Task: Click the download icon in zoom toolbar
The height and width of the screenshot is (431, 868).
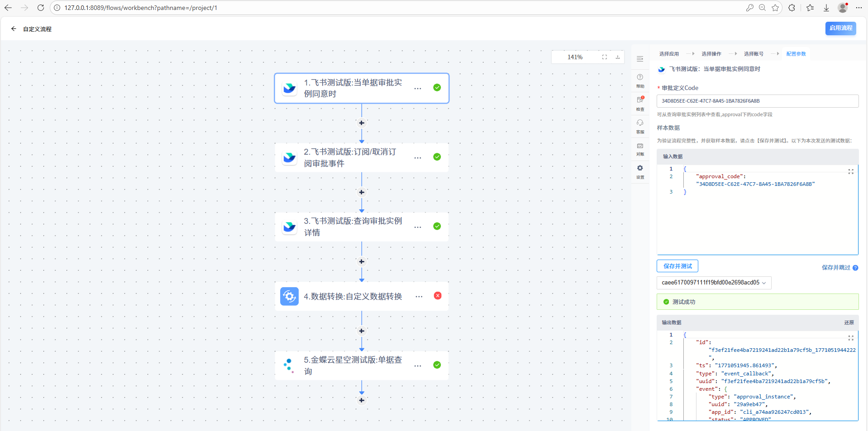Action: 617,57
